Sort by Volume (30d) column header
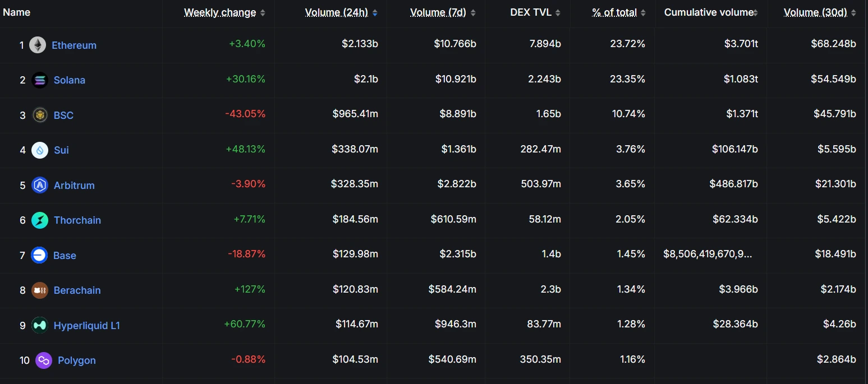Viewport: 868px width, 384px height. click(820, 12)
